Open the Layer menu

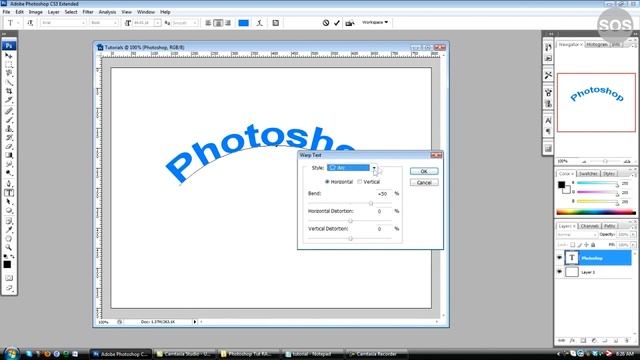point(53,12)
